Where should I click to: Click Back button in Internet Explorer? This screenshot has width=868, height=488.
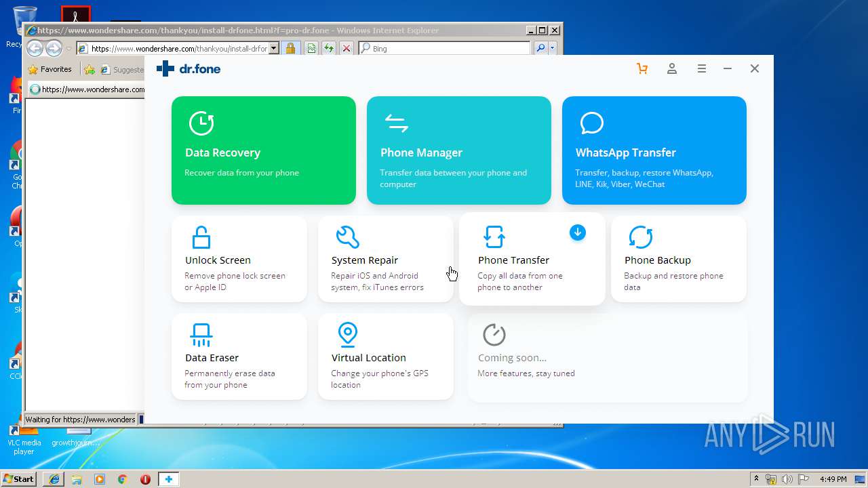tap(35, 48)
